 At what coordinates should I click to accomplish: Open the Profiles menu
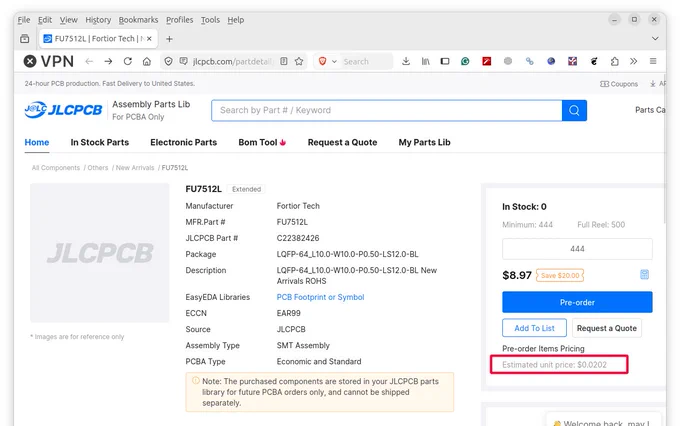pos(180,20)
